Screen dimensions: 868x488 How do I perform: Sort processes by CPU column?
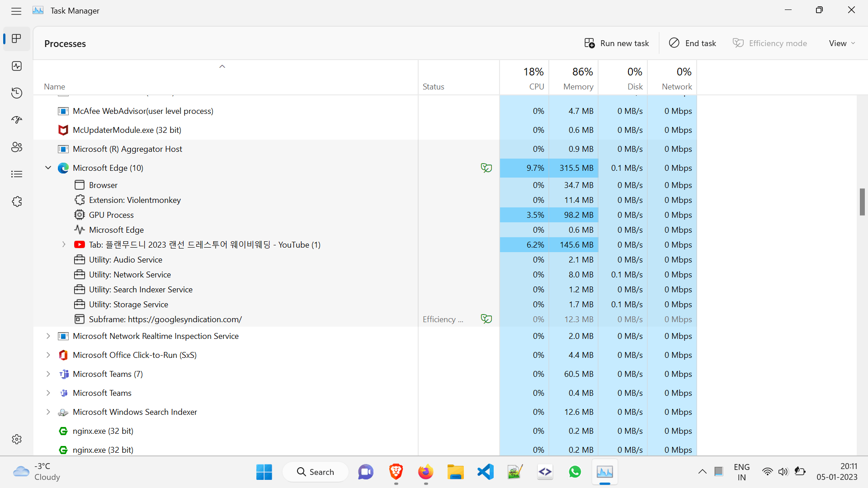[x=536, y=86]
